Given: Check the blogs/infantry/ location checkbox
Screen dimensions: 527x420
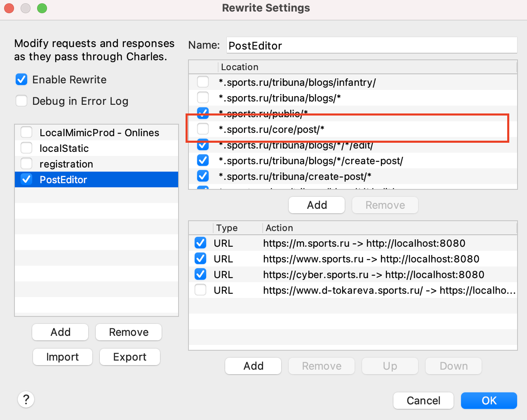Looking at the screenshot, I should (x=203, y=82).
